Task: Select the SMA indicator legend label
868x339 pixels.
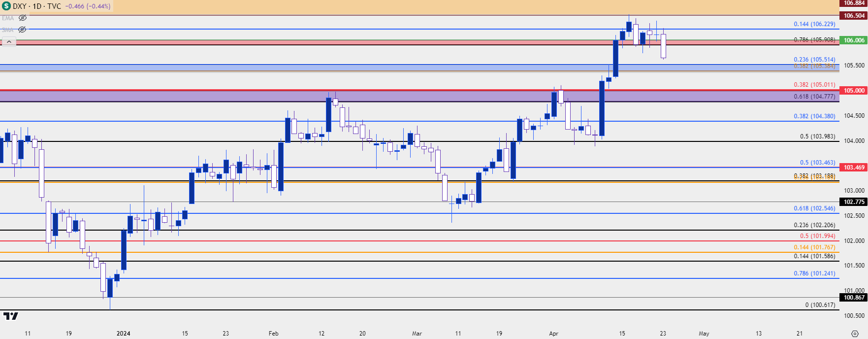Action: click(8, 30)
